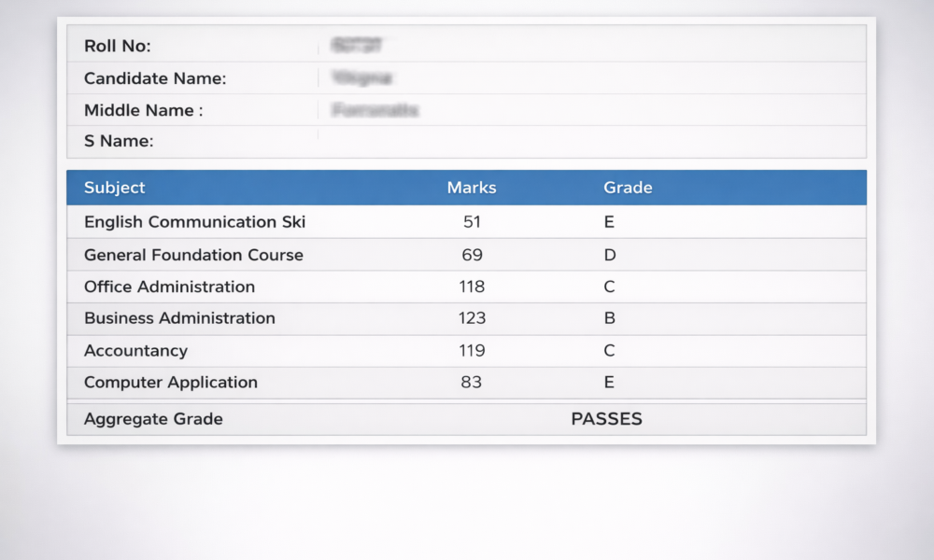This screenshot has width=934, height=560.
Task: Select the blurred Middle Name value
Action: coord(375,110)
